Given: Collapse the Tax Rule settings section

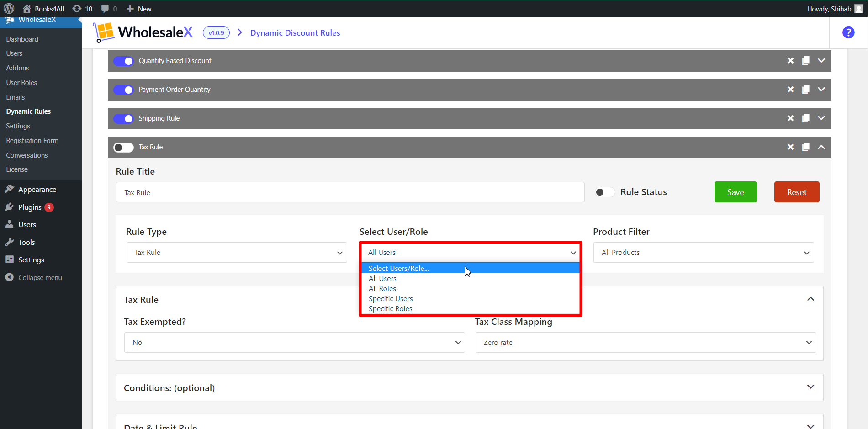Looking at the screenshot, I should [810, 299].
